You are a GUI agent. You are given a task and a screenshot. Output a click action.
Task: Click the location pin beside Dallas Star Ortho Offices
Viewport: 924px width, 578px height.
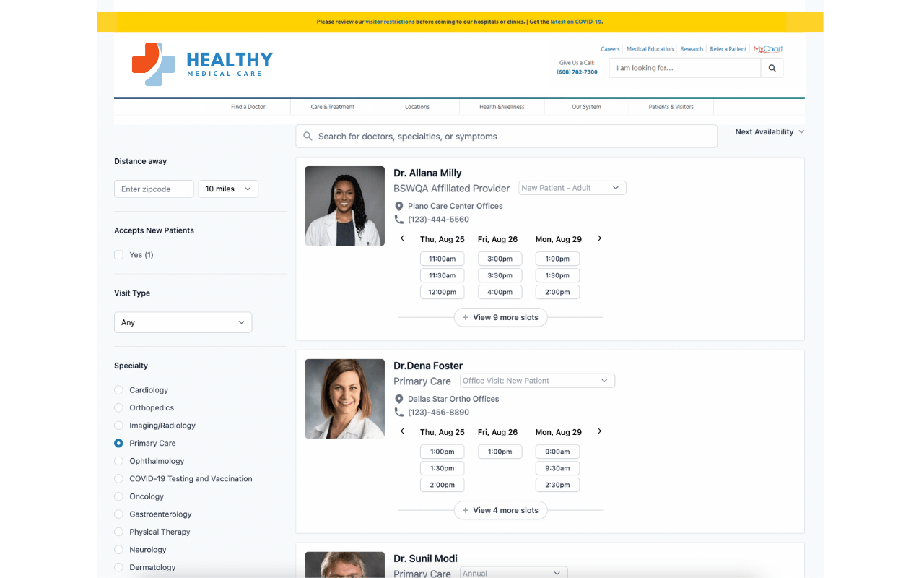tap(399, 399)
